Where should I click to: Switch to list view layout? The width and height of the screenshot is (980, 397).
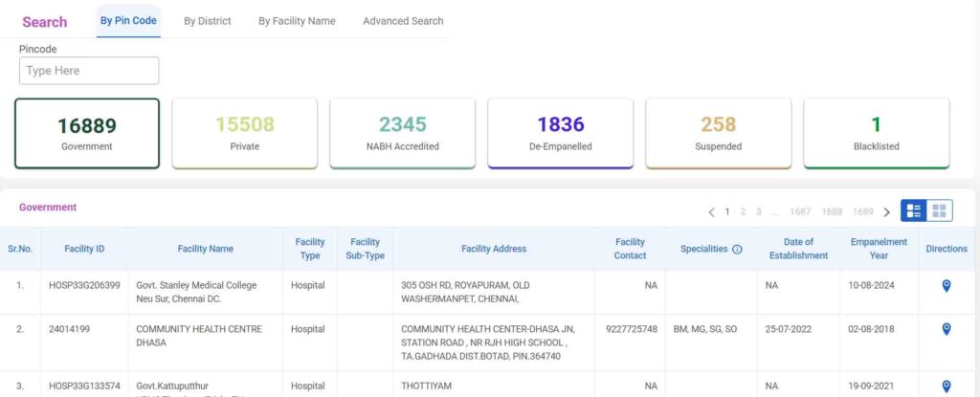(x=914, y=210)
